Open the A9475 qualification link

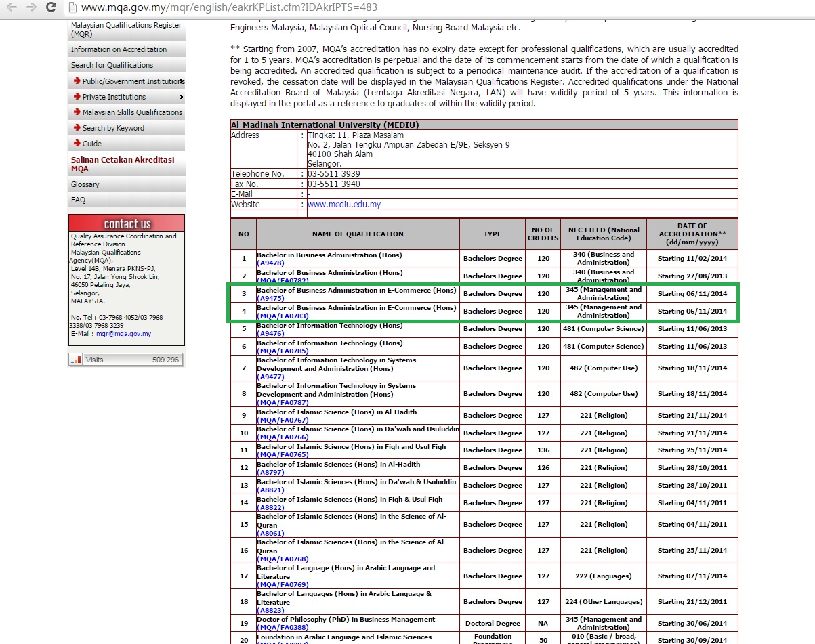pos(270,298)
